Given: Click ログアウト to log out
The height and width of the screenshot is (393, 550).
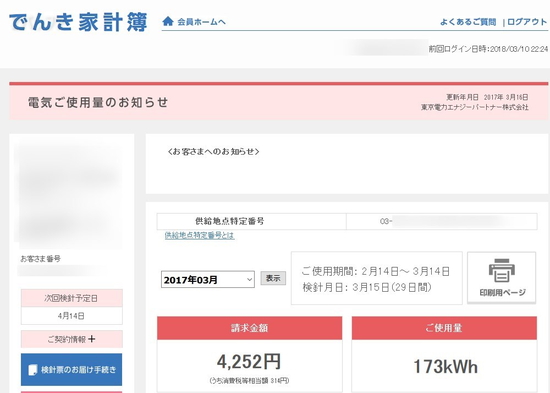Looking at the screenshot, I should point(527,22).
